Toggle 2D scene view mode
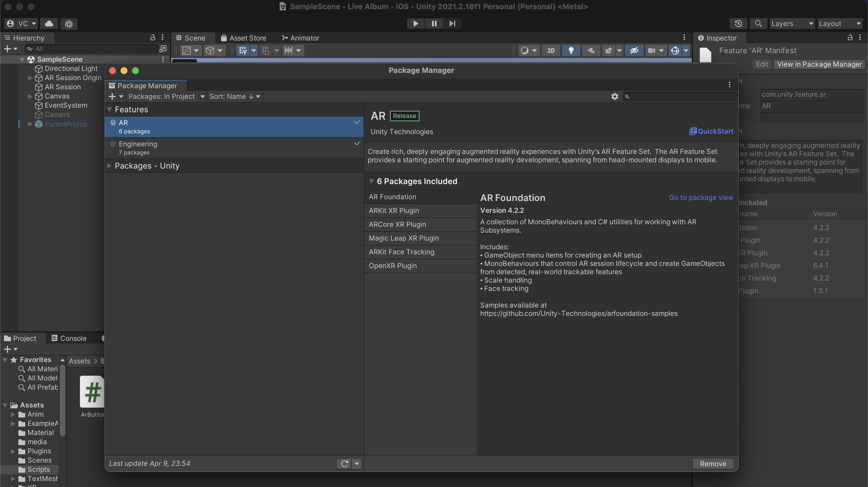868x487 pixels. pos(551,51)
